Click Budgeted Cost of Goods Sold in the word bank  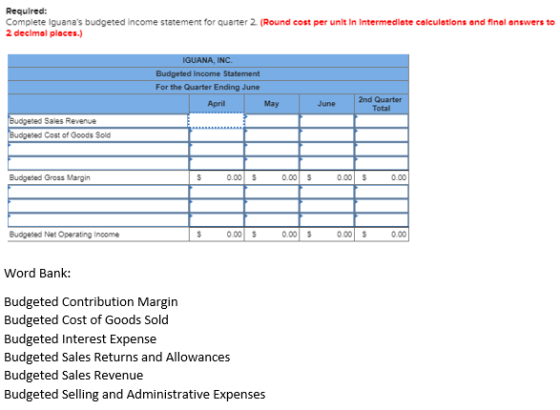tap(86, 320)
